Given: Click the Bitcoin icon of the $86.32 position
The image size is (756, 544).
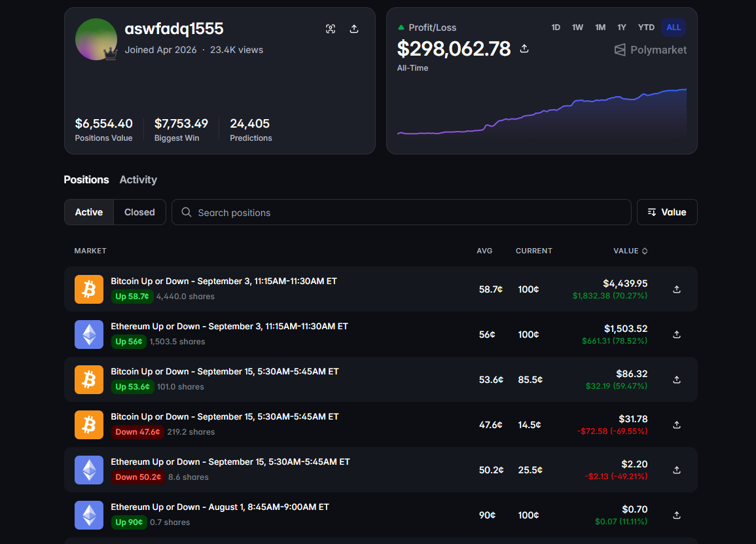Looking at the screenshot, I should pos(89,380).
